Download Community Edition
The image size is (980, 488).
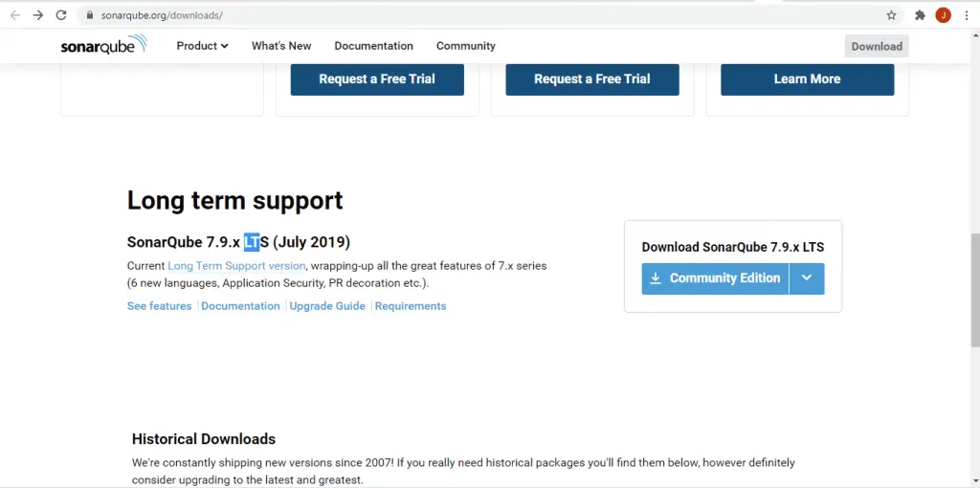(715, 278)
